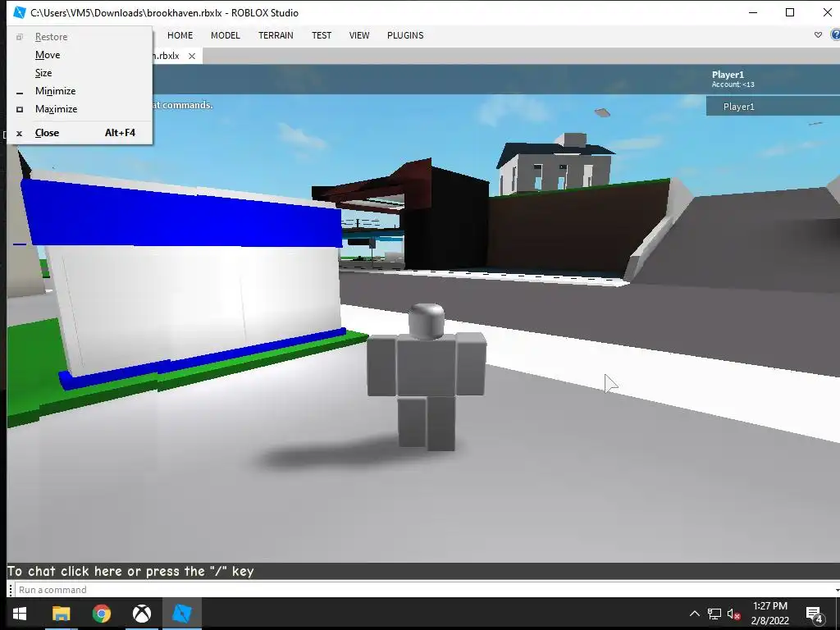
Task: Click the muted volume tray icon
Action: point(734,614)
